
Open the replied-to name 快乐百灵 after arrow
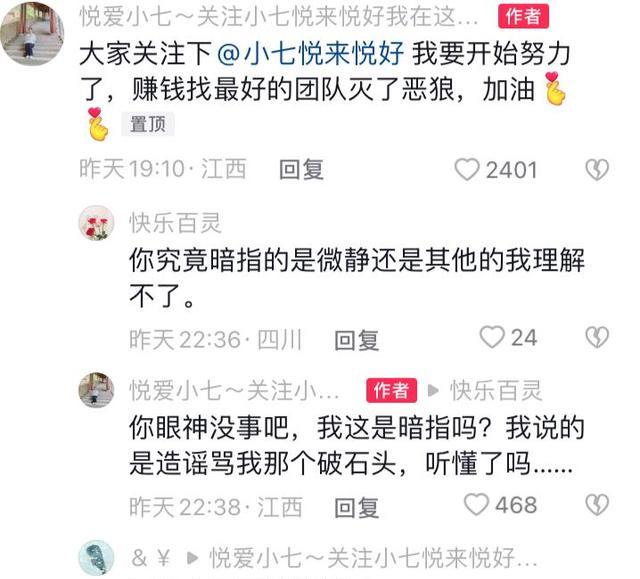click(x=496, y=390)
